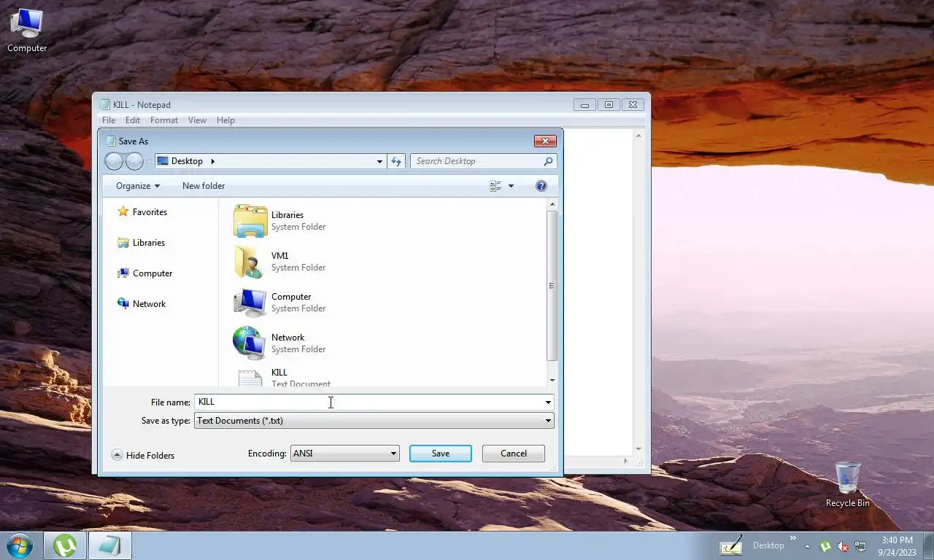Open the Notepad View menu
This screenshot has height=560, width=934.
(197, 120)
